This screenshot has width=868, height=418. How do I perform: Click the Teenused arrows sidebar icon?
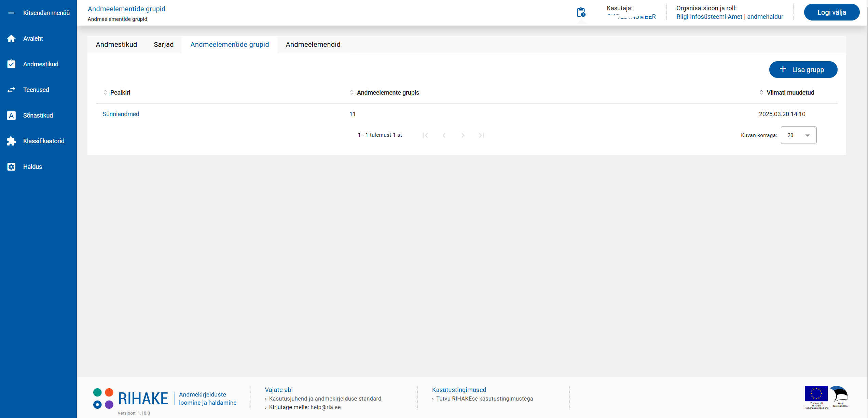click(x=11, y=90)
